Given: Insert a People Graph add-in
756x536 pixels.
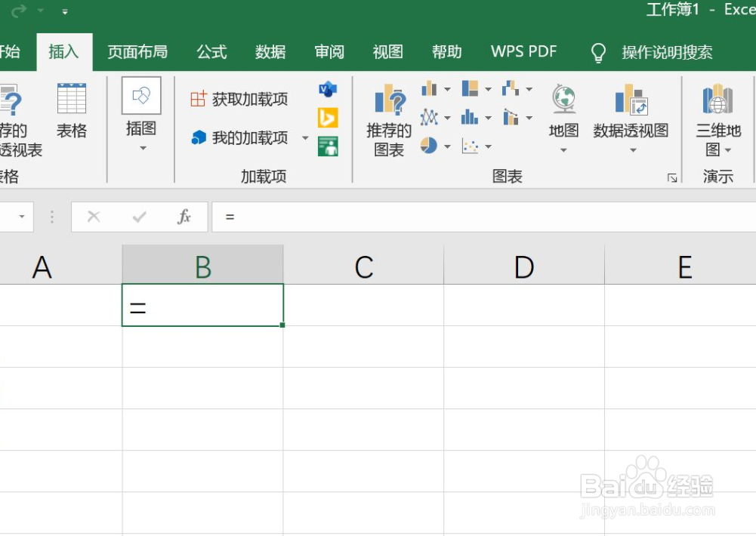Looking at the screenshot, I should 328,145.
